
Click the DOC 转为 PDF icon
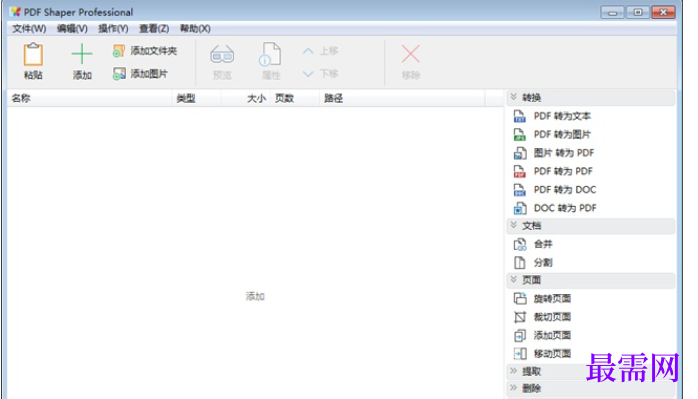(519, 208)
